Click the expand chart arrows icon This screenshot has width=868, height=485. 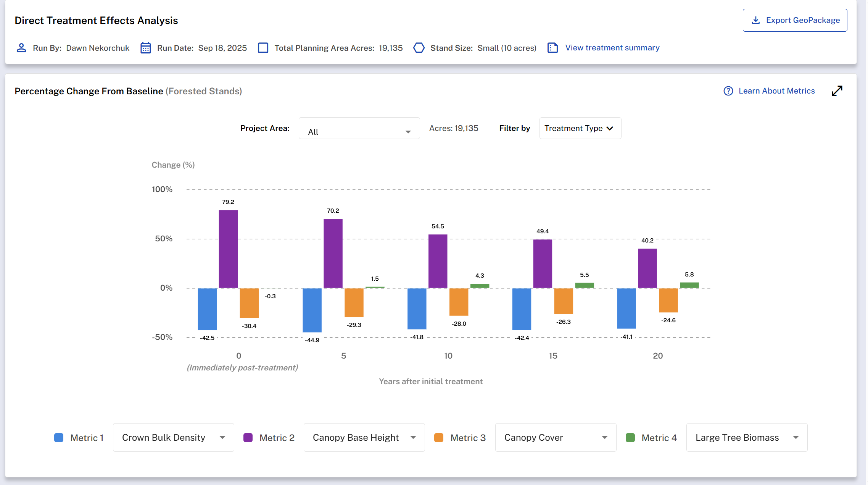[837, 91]
